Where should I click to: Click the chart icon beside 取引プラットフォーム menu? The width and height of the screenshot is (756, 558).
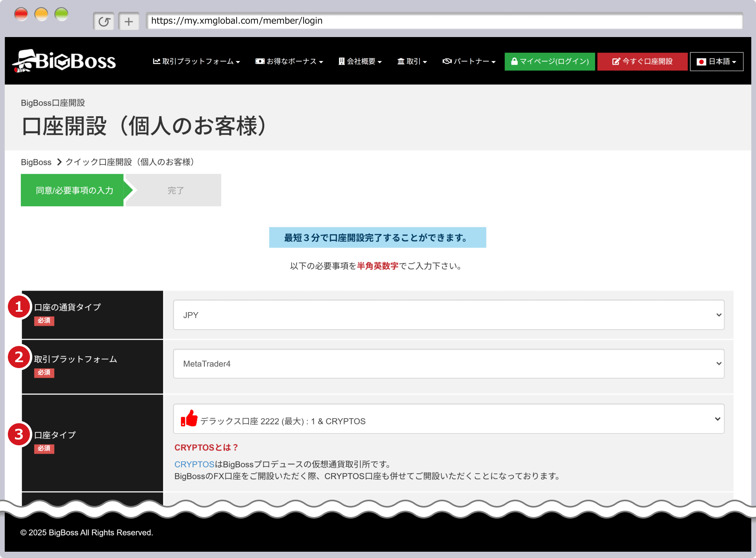click(156, 61)
